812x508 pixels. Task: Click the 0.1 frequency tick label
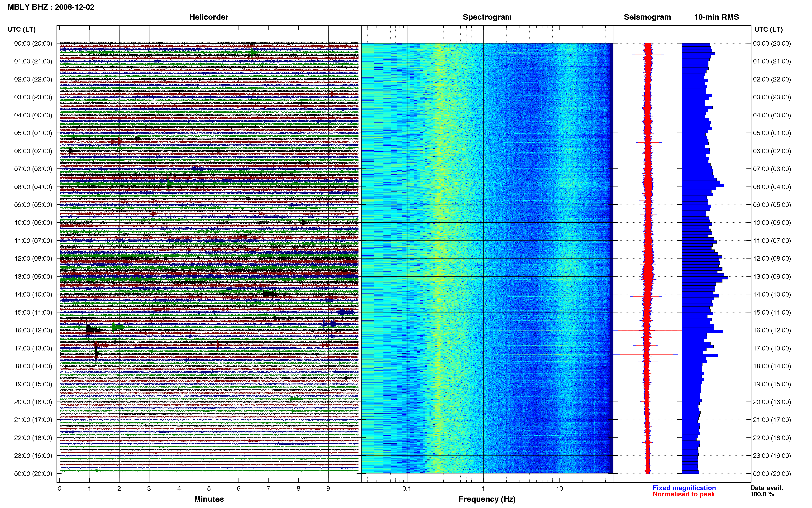click(x=407, y=489)
